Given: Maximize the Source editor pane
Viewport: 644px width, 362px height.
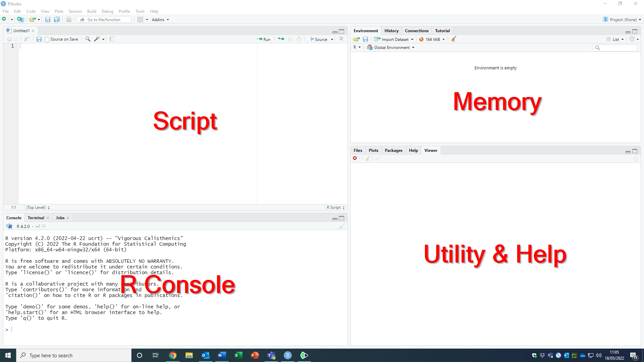Looking at the screenshot, I should coord(341,32).
